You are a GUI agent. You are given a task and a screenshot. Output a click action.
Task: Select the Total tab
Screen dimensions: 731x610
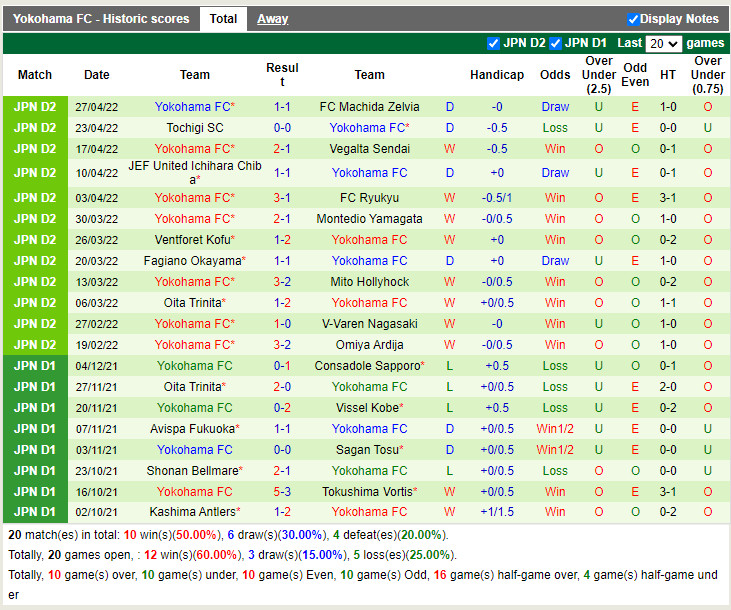[x=223, y=19]
